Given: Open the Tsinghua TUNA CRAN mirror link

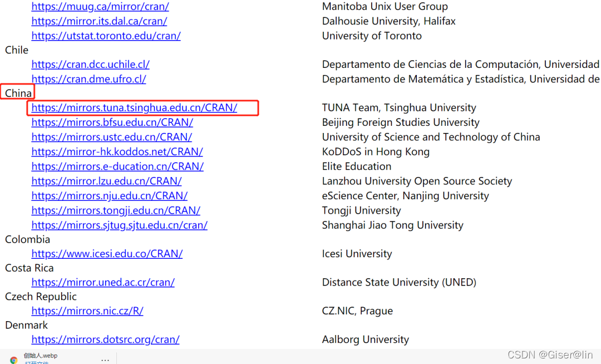Looking at the screenshot, I should [x=135, y=107].
